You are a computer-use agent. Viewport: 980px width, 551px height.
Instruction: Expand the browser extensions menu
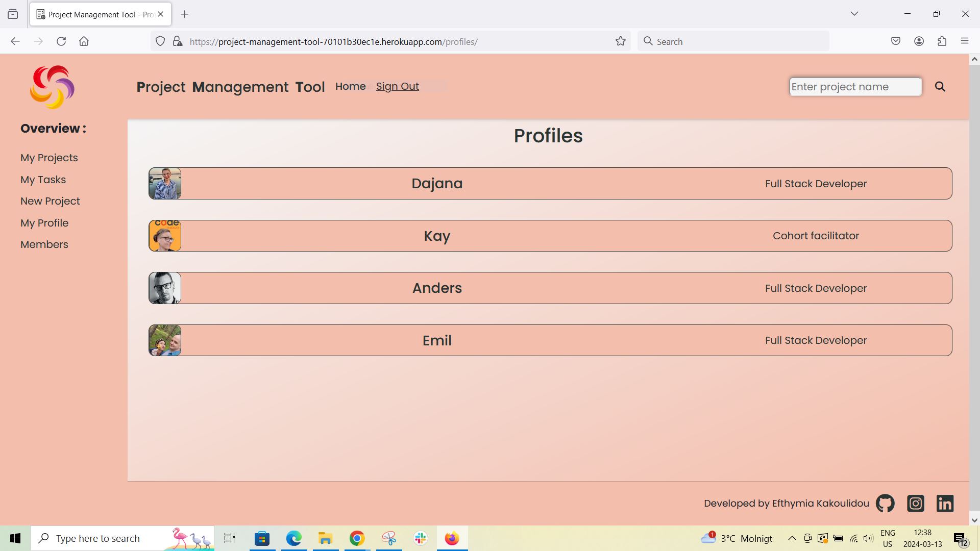click(x=942, y=41)
